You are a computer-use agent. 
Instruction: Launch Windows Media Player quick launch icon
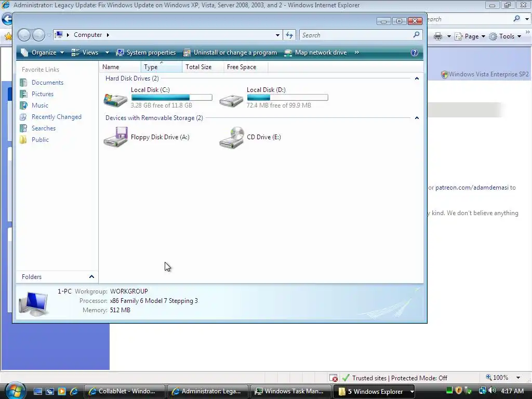click(x=62, y=391)
